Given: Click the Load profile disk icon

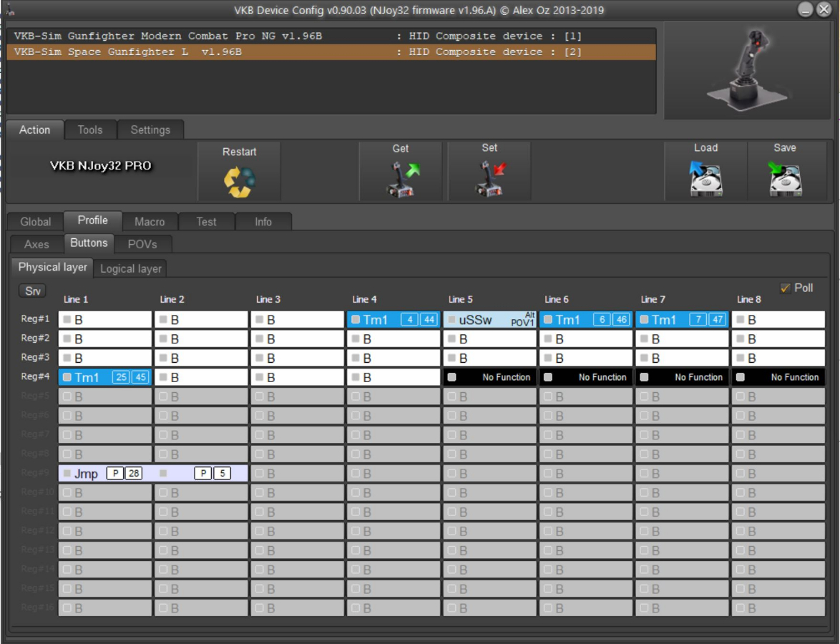Looking at the screenshot, I should click(705, 179).
